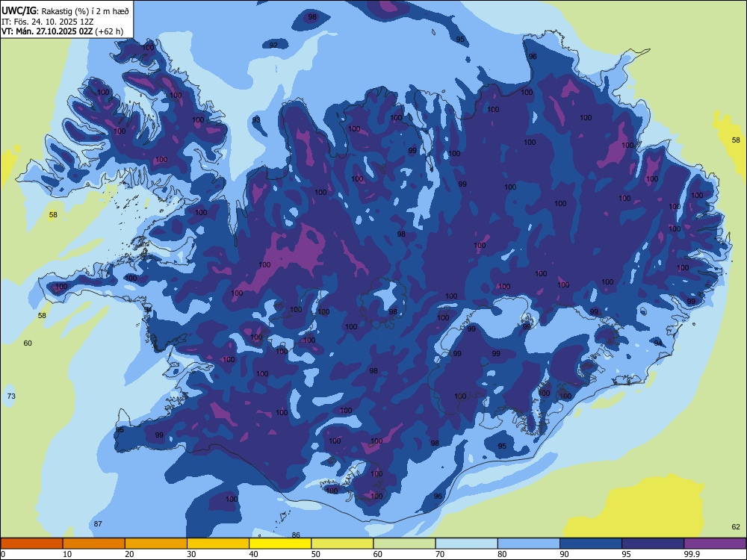Click the 0–10 dark orange legend swatch
The width and height of the screenshot is (747, 560).
(x=32, y=544)
